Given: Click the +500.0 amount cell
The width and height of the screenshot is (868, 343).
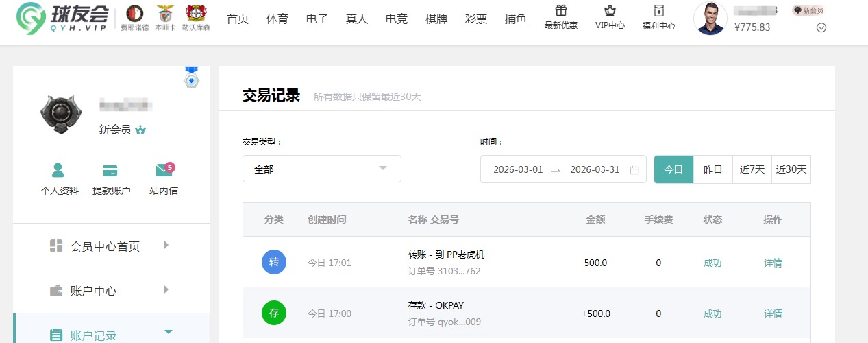Looking at the screenshot, I should [x=595, y=314].
